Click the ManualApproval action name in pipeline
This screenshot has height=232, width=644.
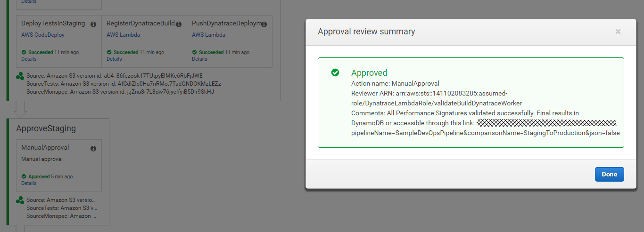[x=45, y=147]
